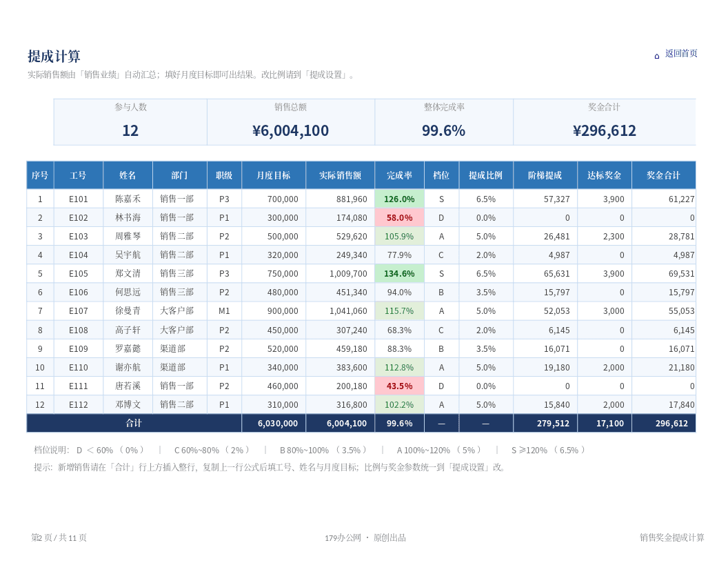Select the 姓名 column header
The height and width of the screenshot is (563, 728).
tap(128, 175)
